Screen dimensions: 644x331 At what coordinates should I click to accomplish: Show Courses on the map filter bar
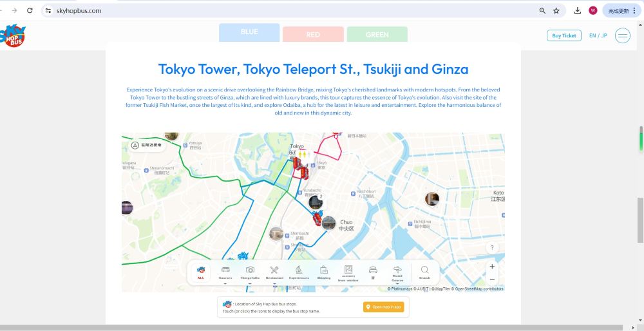(225, 272)
